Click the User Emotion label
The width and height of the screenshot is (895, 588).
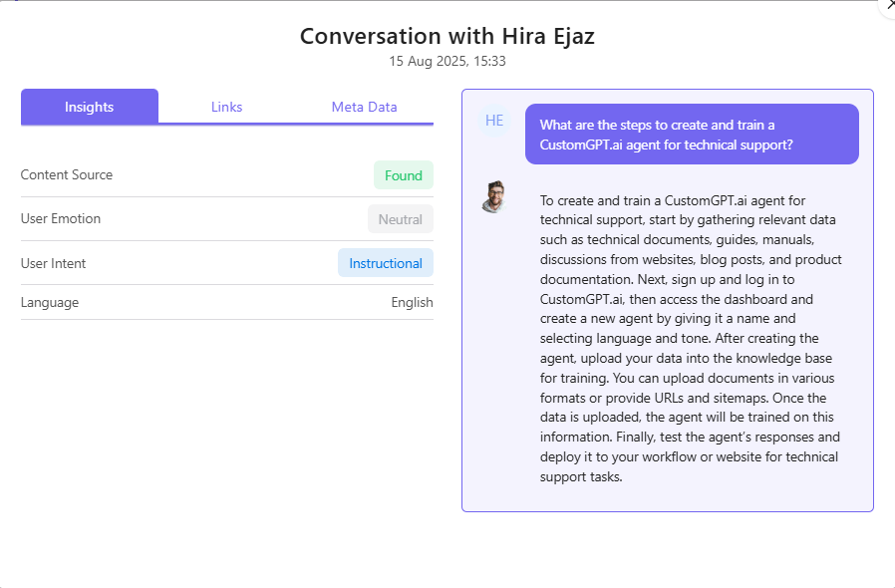pyautogui.click(x=61, y=218)
